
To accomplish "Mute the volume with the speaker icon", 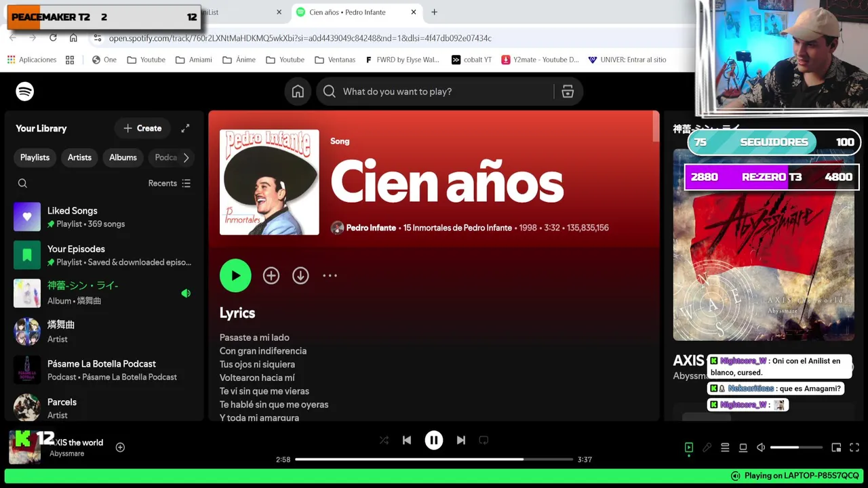I will pos(761,447).
